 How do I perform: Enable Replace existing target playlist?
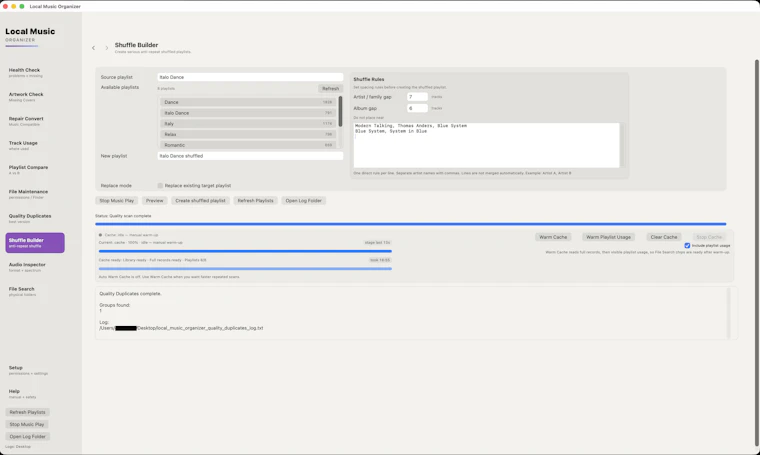(x=160, y=186)
